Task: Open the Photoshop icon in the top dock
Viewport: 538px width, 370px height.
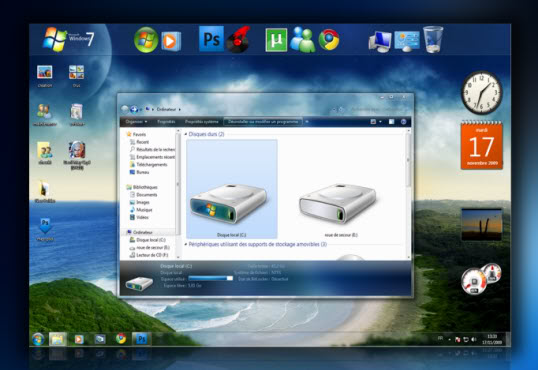Action: (211, 39)
